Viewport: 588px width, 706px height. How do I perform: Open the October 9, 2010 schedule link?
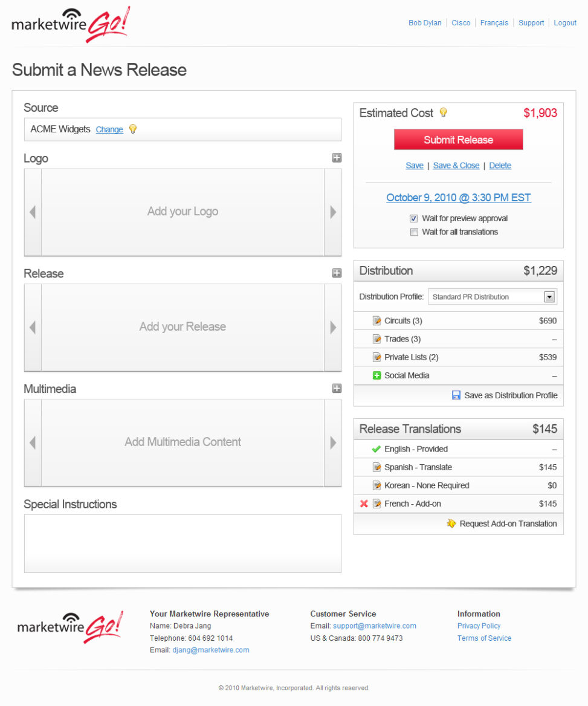coord(458,198)
